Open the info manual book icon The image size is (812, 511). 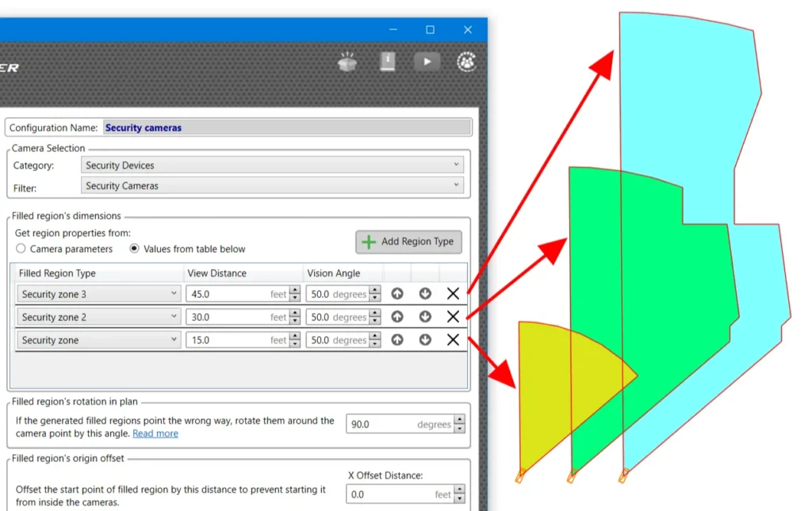(387, 62)
